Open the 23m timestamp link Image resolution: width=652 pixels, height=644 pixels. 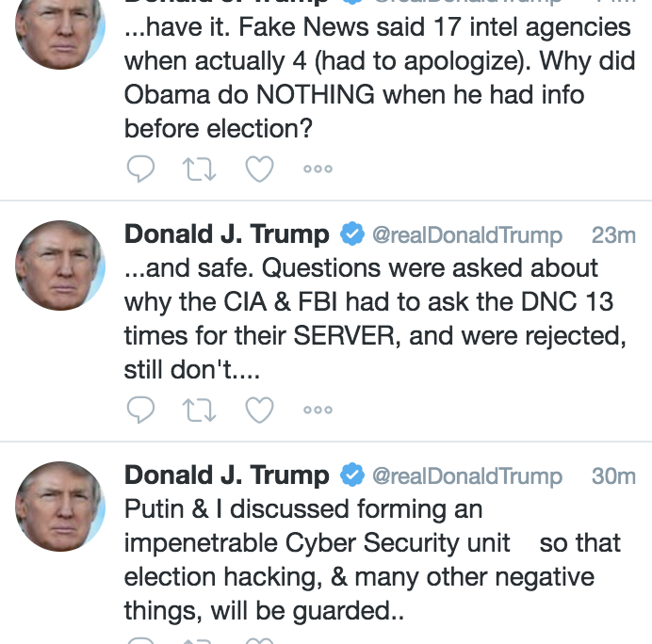click(x=612, y=235)
